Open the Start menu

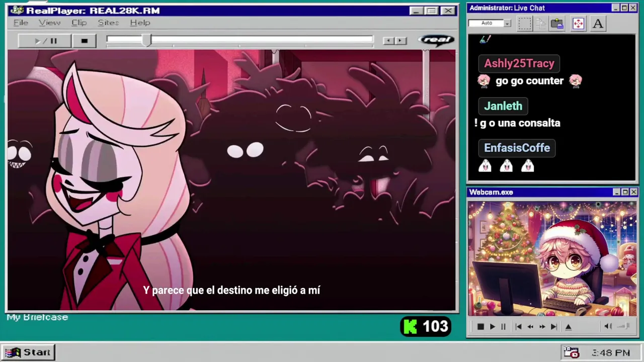[28, 352]
